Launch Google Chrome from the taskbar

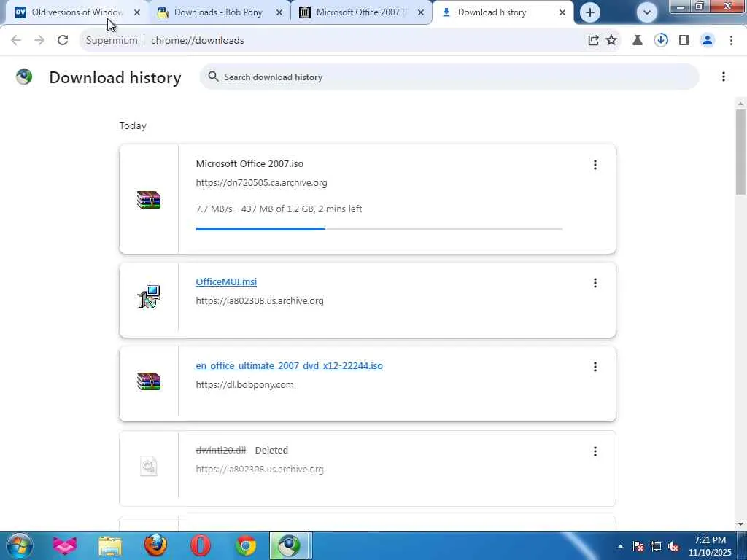click(246, 545)
